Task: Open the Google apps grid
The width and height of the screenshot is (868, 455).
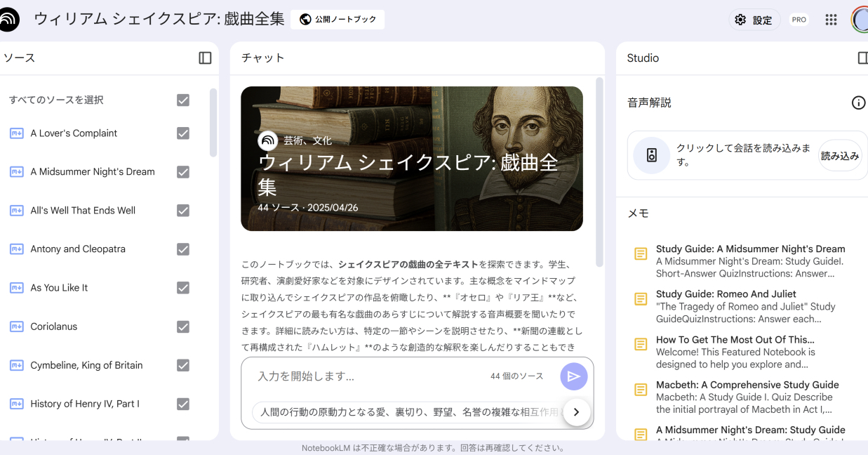Action: pos(831,19)
